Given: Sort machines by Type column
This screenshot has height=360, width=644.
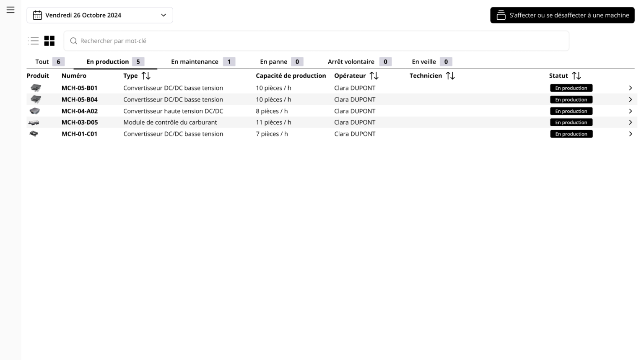Looking at the screenshot, I should [145, 76].
